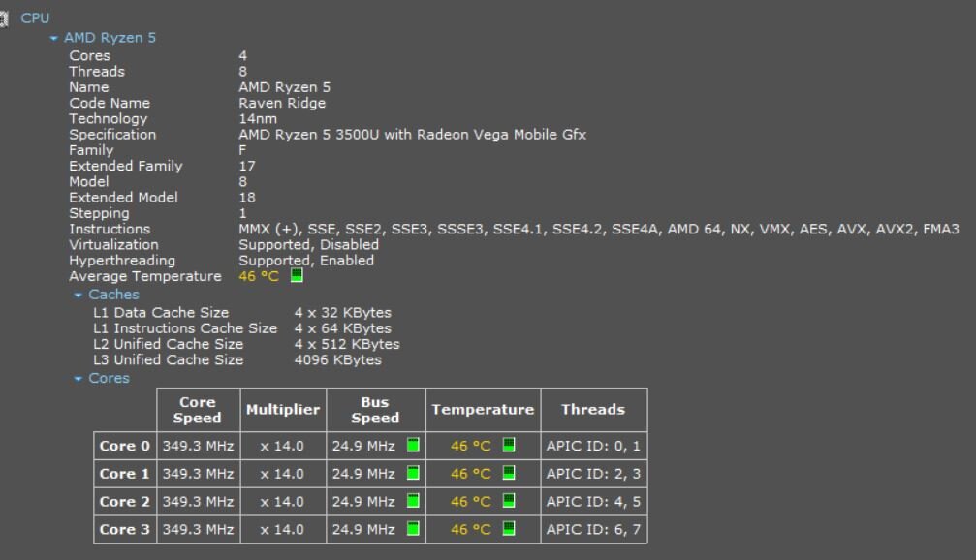The image size is (976, 560).
Task: Click the Average Temperature 46 °C value
Action: coord(259,276)
